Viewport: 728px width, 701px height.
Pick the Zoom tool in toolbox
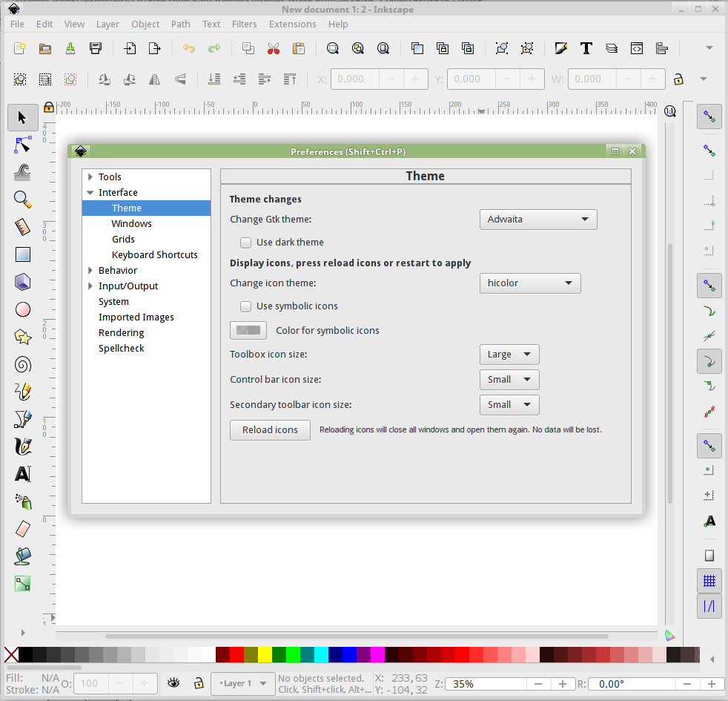coord(22,200)
